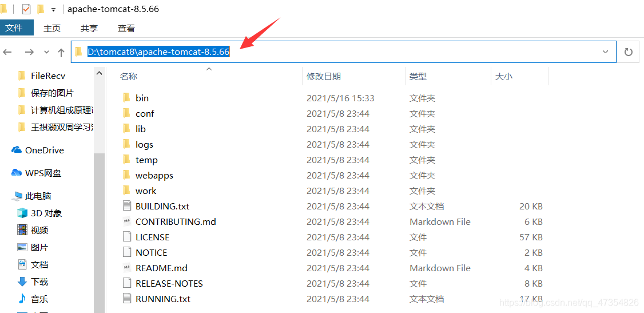The image size is (644, 313).
Task: Switch to the 查看 ribbon tab
Action: pos(126,29)
